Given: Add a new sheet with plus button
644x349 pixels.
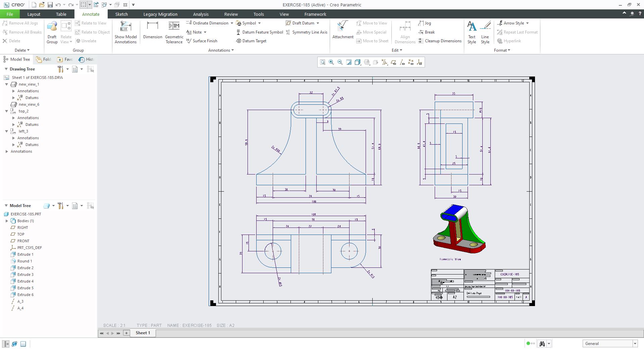Looking at the screenshot, I should pos(126,333).
